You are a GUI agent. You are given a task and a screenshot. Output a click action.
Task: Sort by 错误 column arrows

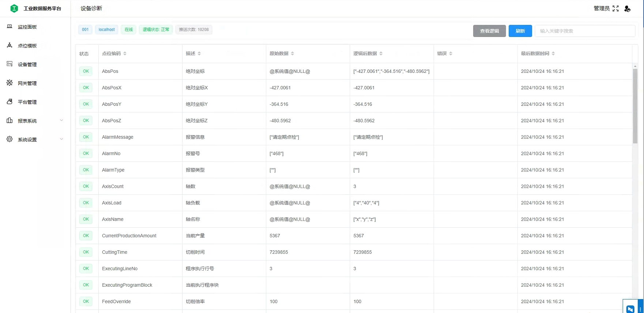[451, 53]
